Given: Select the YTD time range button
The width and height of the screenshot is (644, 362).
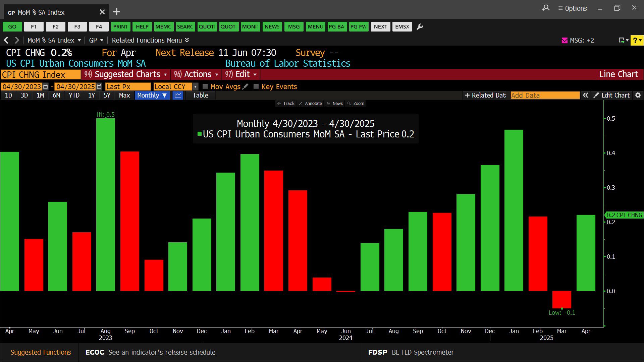Looking at the screenshot, I should pos(74,96).
